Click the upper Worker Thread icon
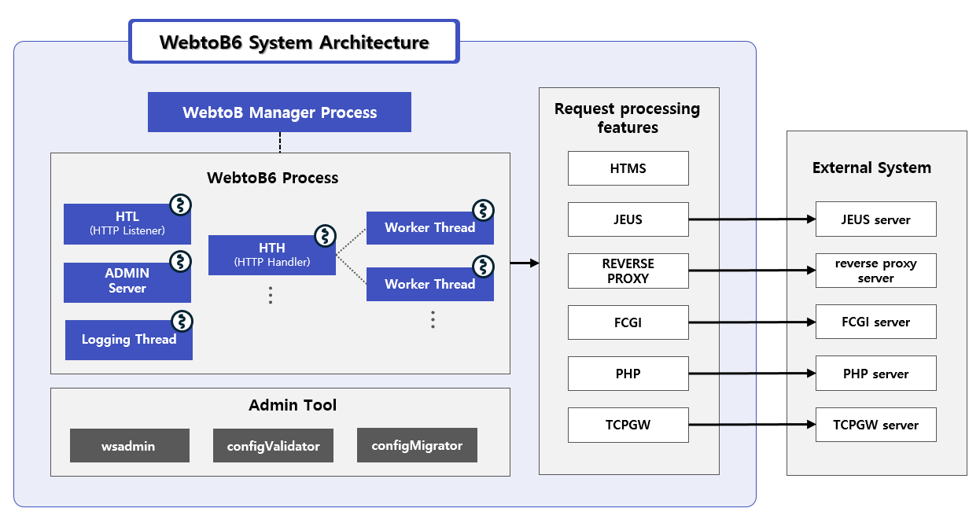The image size is (980, 523). point(483,211)
